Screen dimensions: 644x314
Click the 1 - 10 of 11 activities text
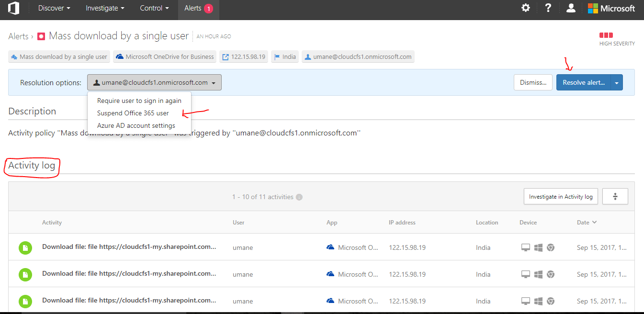(263, 197)
